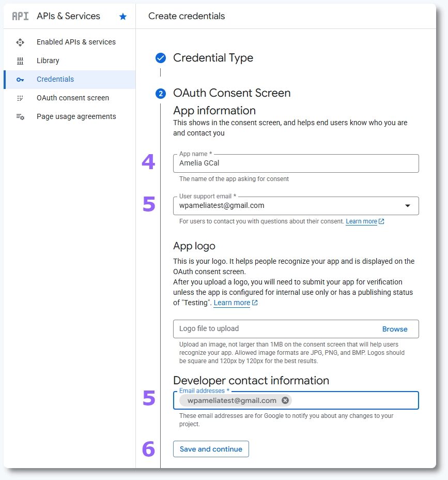The height and width of the screenshot is (480, 448).
Task: Click Browse to upload a logo
Action: [395, 329]
